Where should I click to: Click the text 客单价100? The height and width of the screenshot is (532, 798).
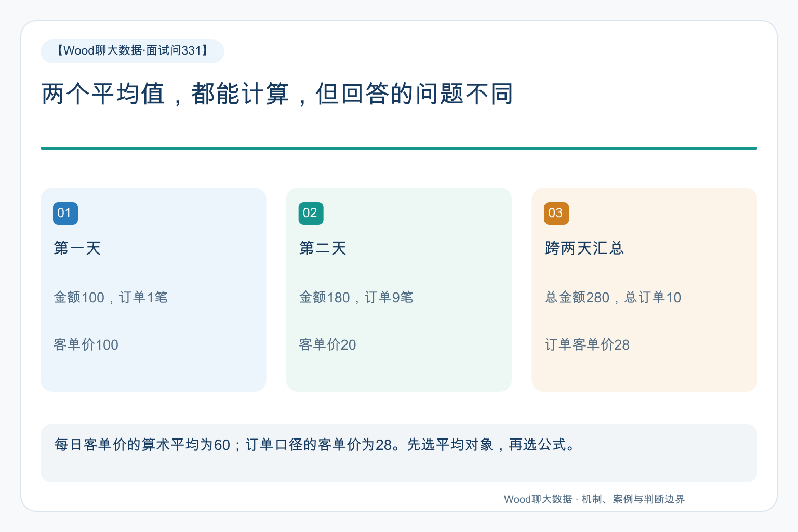(86, 344)
